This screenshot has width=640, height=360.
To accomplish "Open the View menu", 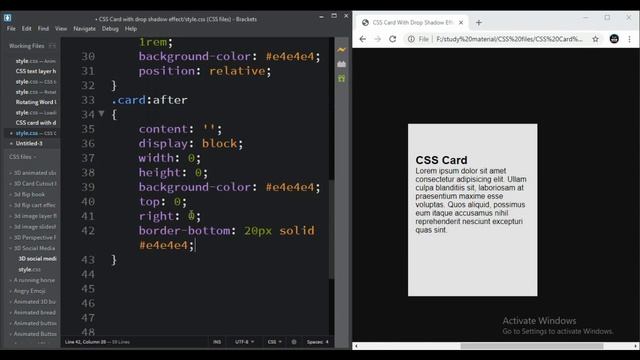I will pyautogui.click(x=61, y=29).
